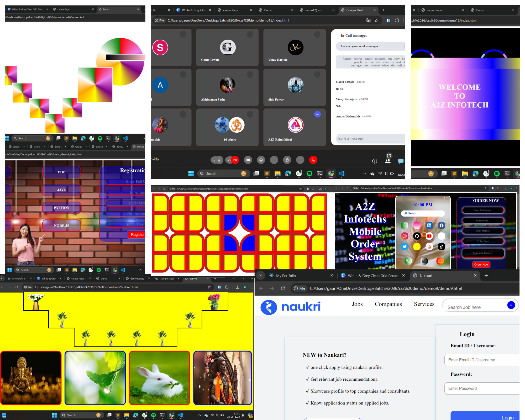Viewport: 525px width, 420px height.
Task: Turn on the camera in Google Meet
Action: click(x=235, y=160)
